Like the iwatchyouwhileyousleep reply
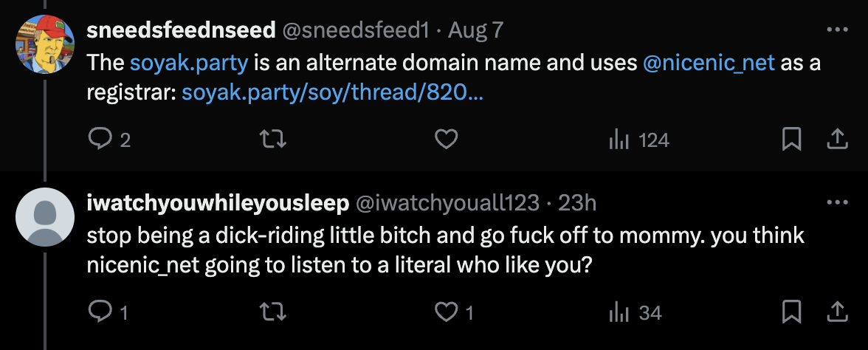This screenshot has width=868, height=350. (x=446, y=312)
